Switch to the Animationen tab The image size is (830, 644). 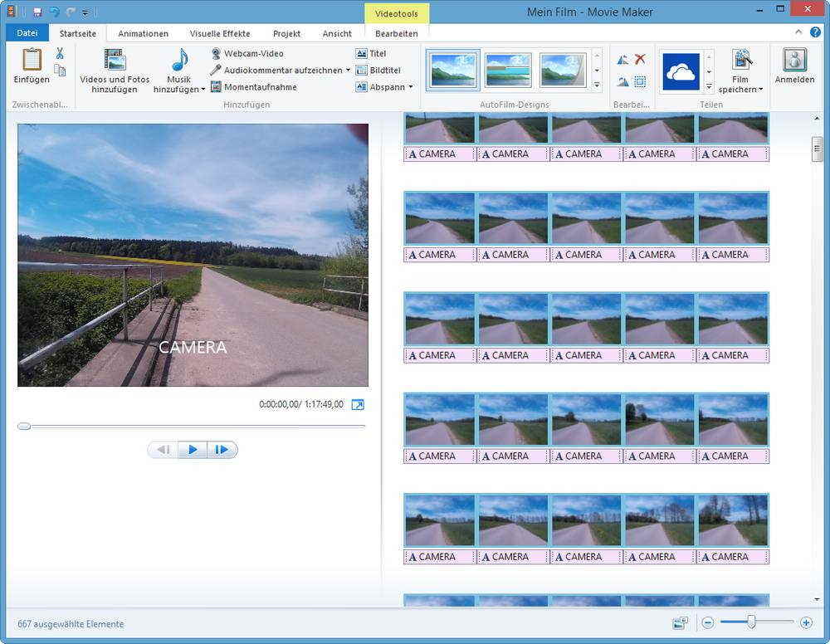143,34
